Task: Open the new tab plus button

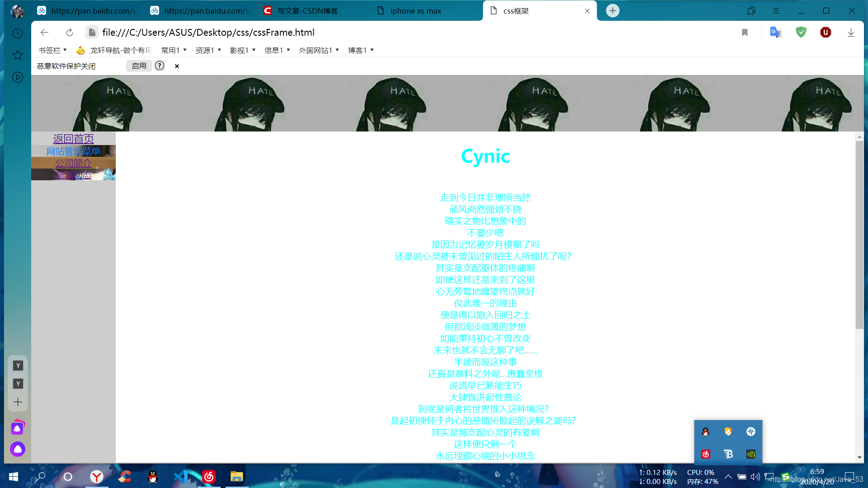Action: click(613, 11)
